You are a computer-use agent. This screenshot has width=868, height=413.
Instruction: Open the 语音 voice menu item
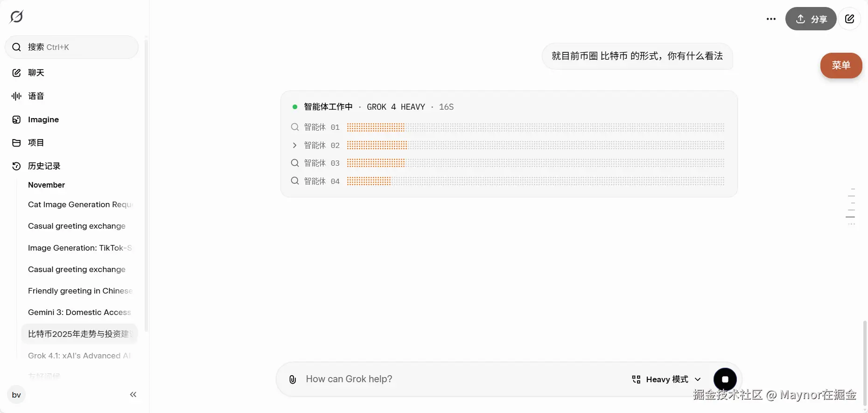coord(36,96)
